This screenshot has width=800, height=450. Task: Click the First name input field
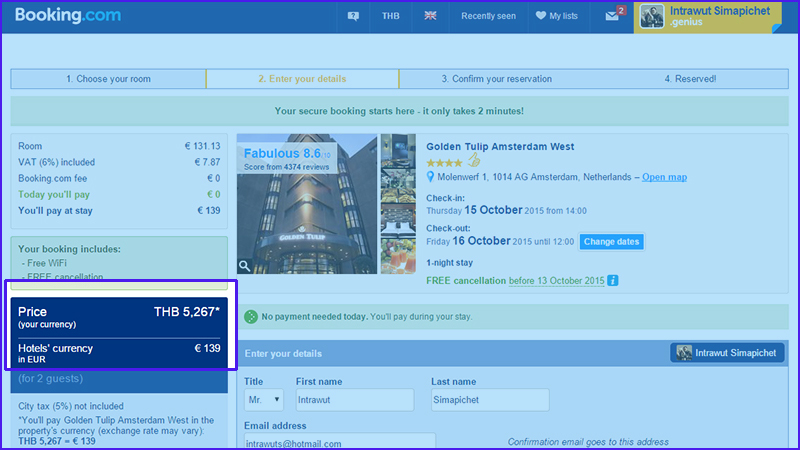pyautogui.click(x=354, y=400)
